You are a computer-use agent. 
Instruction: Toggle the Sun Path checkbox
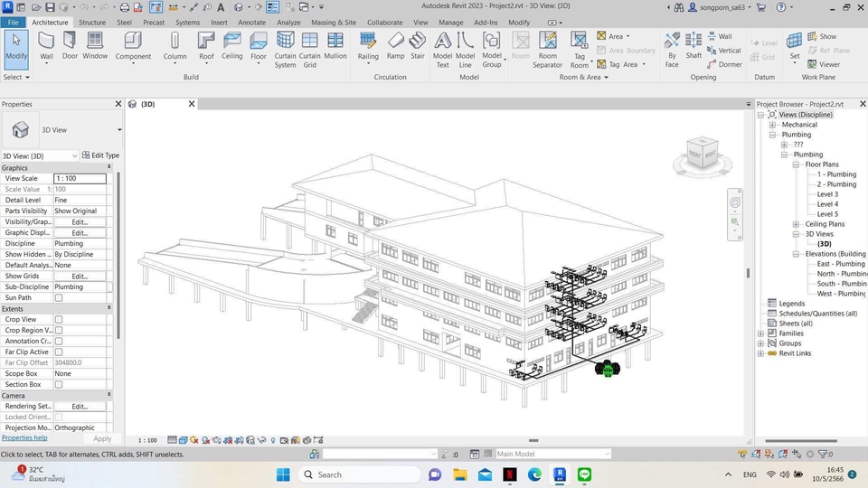(x=59, y=297)
